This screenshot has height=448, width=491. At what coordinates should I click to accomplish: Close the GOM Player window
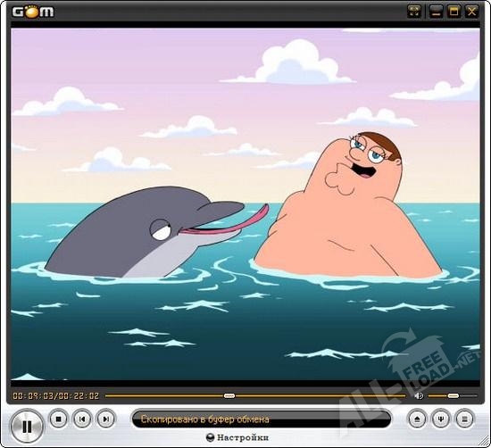click(x=471, y=12)
